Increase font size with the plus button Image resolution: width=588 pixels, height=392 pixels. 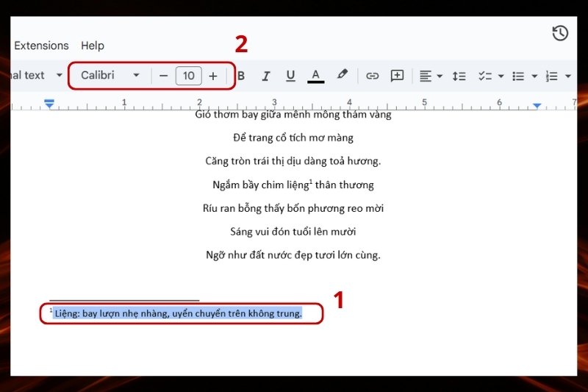213,76
